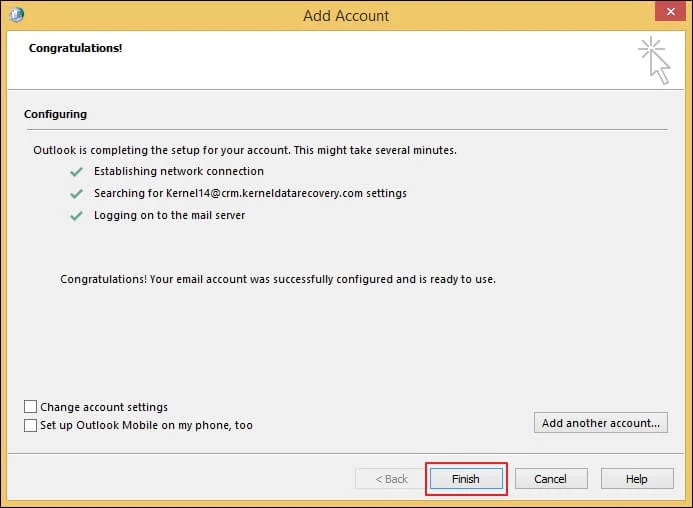Select the Establishing network connection text
The height and width of the screenshot is (508, 693).
pyautogui.click(x=179, y=172)
